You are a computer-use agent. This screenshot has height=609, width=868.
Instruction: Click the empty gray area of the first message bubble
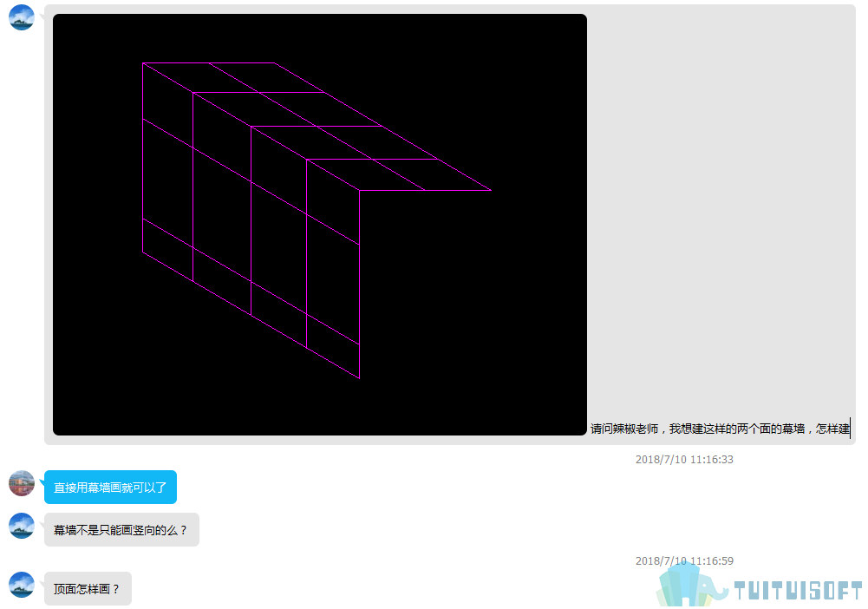point(720,211)
